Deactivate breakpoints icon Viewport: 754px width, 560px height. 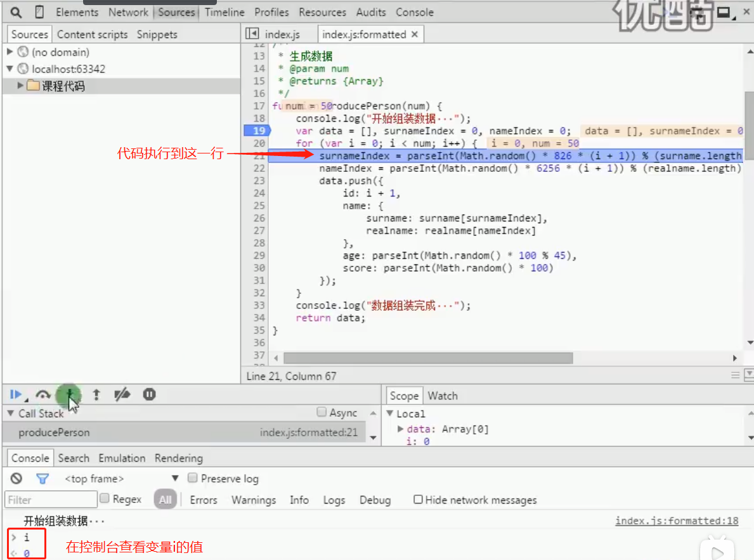(122, 394)
